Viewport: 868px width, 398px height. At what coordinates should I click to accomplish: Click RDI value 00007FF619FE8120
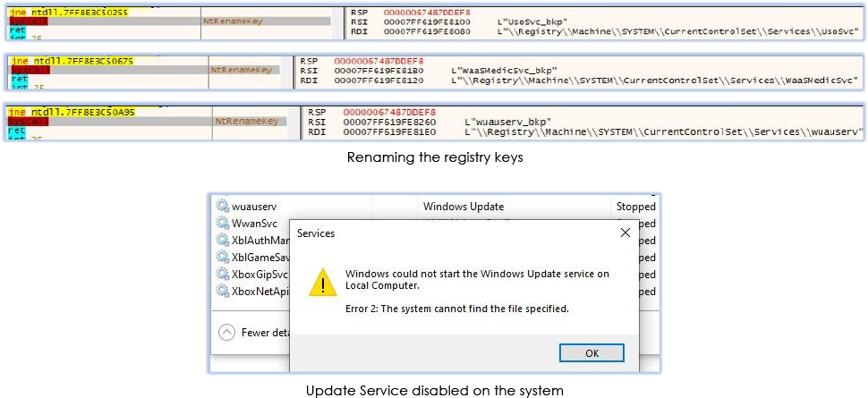click(x=379, y=81)
